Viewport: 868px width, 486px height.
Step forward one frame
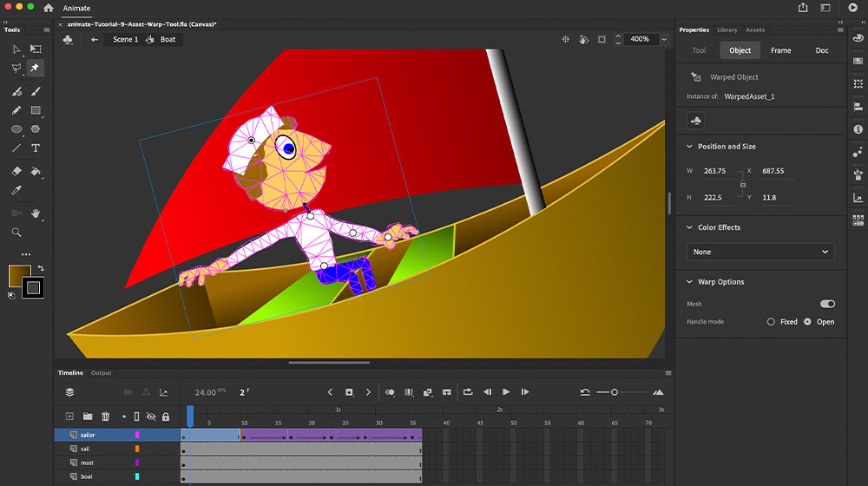coord(525,392)
